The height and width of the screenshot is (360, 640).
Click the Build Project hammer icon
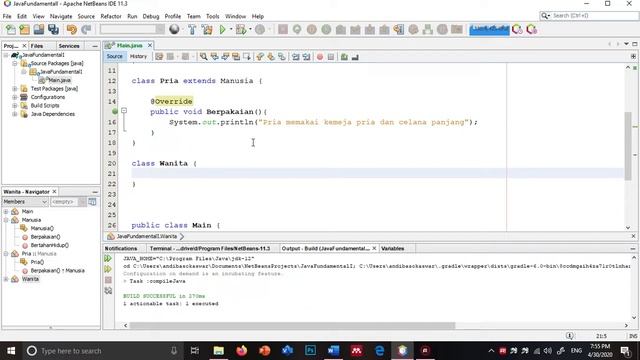pyautogui.click(x=192, y=29)
